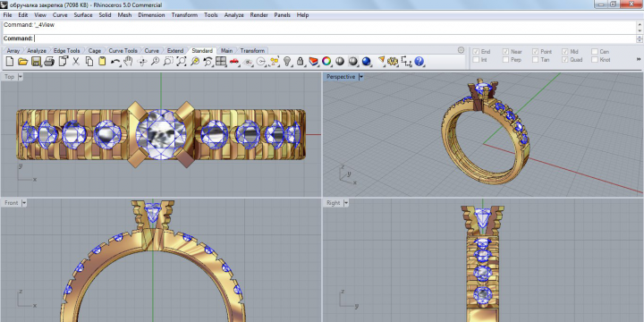
Task: Open the Help question mark icon
Action: coord(419,62)
